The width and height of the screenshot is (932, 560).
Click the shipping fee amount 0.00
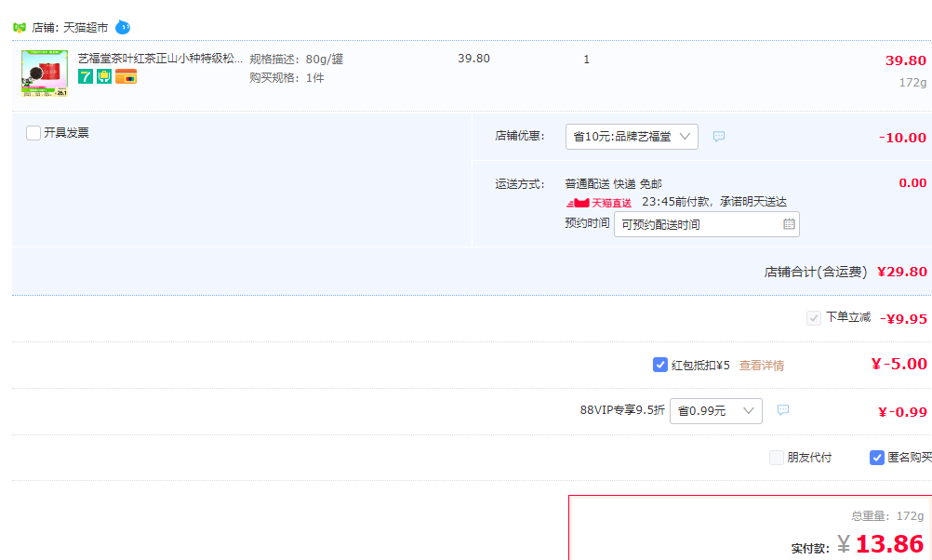(x=912, y=182)
